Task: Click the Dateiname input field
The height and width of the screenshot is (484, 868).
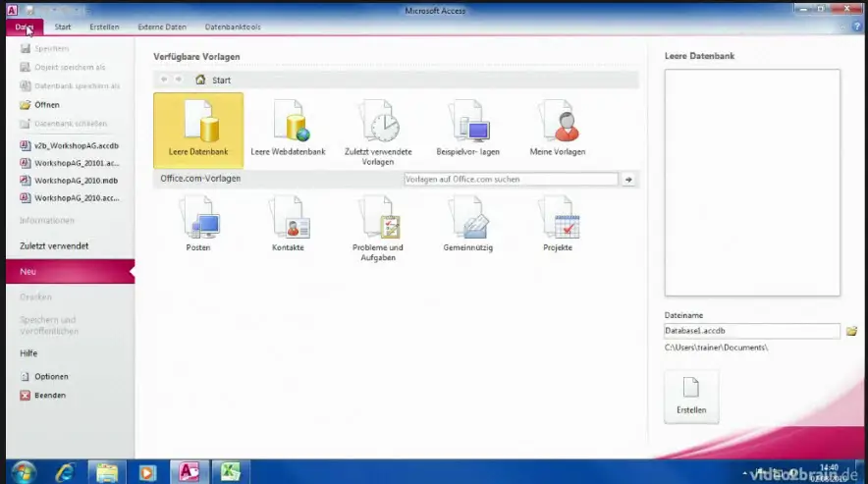Action: 752,331
